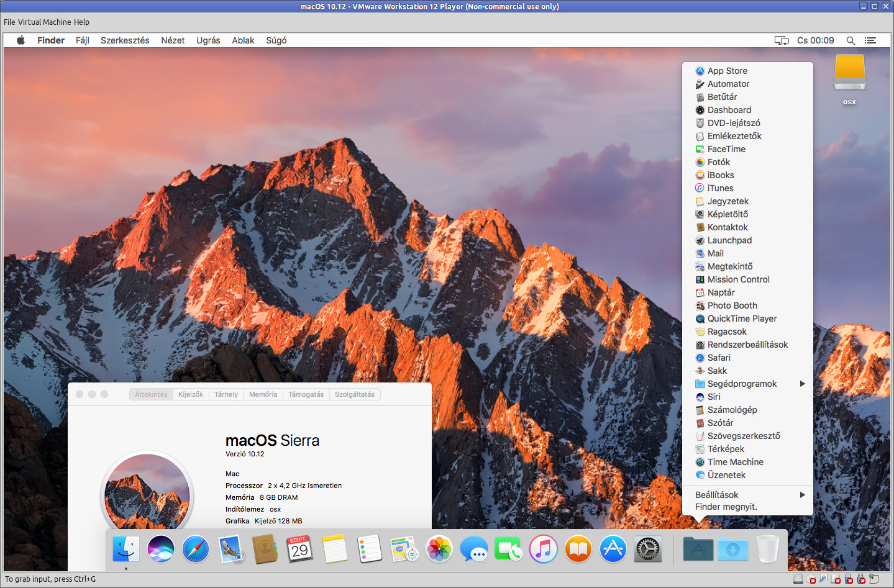This screenshot has width=894, height=588.
Task: Open the Apple menu
Action: coord(21,40)
